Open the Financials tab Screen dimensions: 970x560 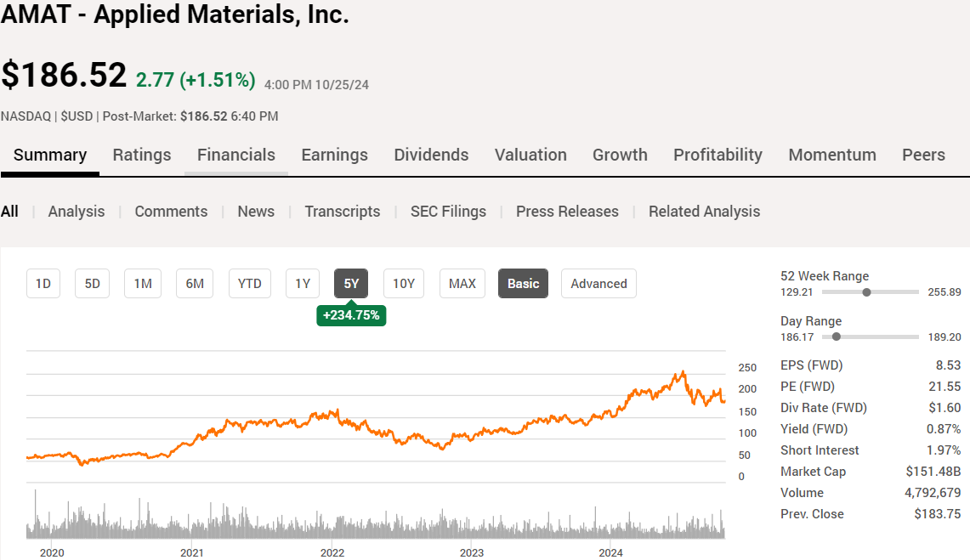coord(236,155)
